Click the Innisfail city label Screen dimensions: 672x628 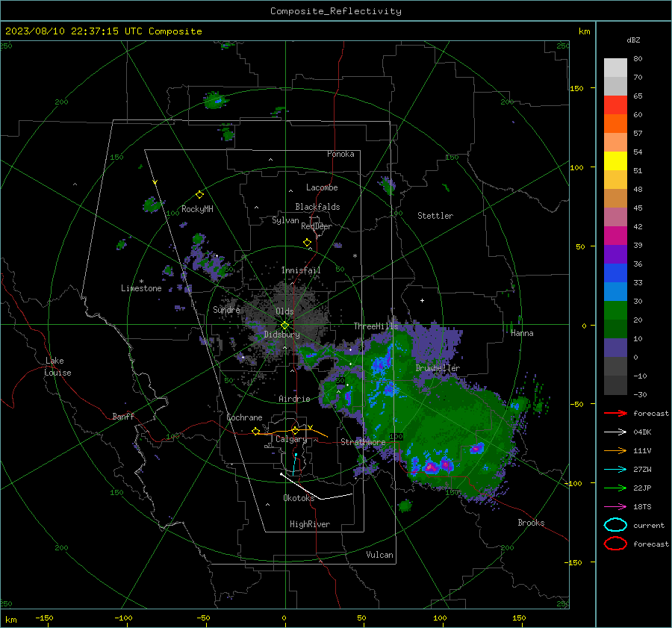pos(301,270)
